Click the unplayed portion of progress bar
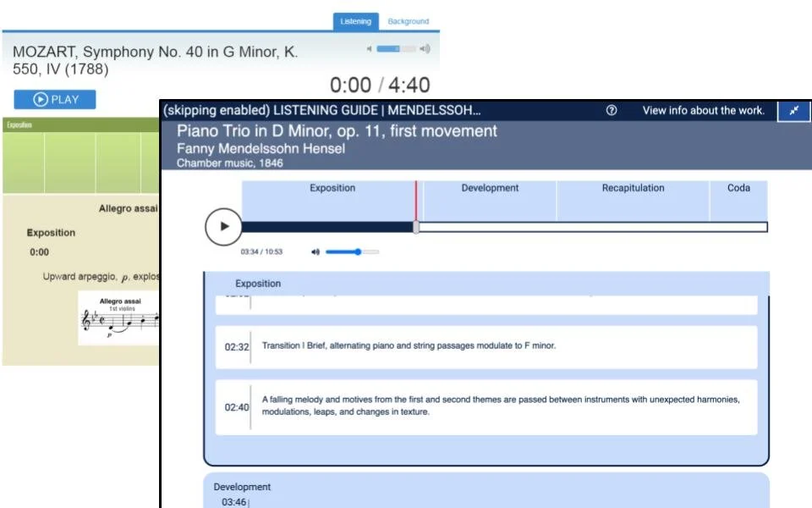The image size is (812, 508). pyautogui.click(x=593, y=227)
